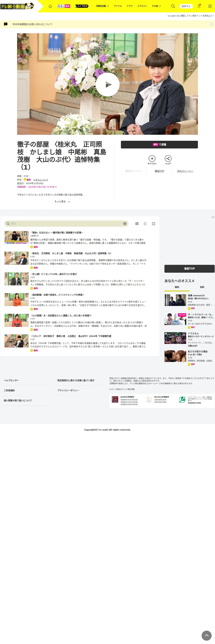215x644 pixels.
Task: Add episode to マイリスト
Action: pyautogui.click(x=152, y=160)
